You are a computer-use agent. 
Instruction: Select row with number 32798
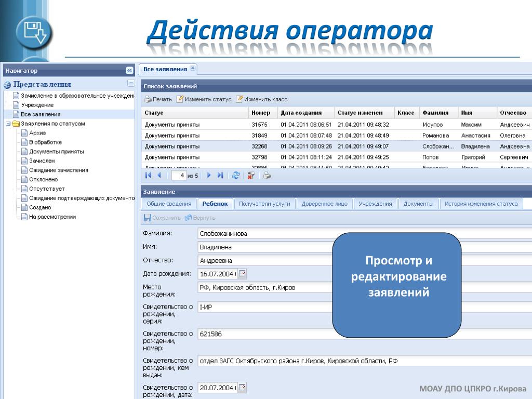click(337, 157)
